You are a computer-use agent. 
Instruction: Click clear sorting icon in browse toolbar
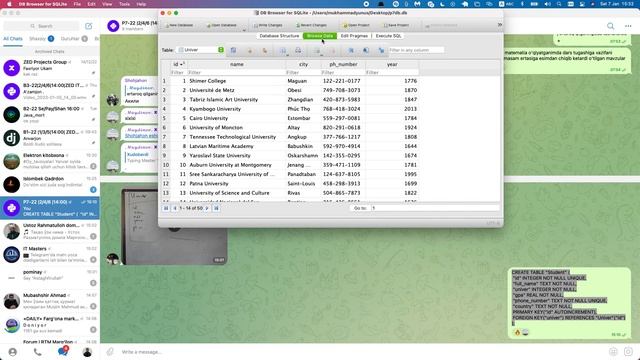click(x=265, y=50)
